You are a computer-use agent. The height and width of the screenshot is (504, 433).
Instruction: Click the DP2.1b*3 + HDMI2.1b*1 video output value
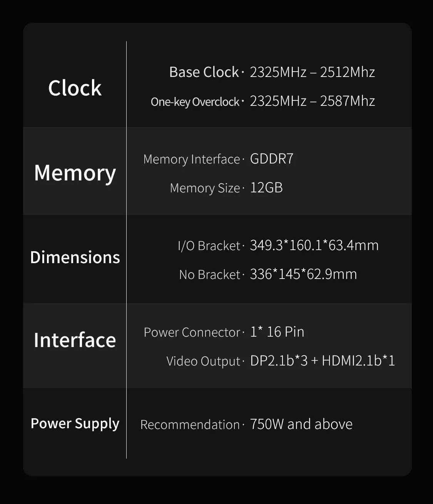pyautogui.click(x=323, y=361)
